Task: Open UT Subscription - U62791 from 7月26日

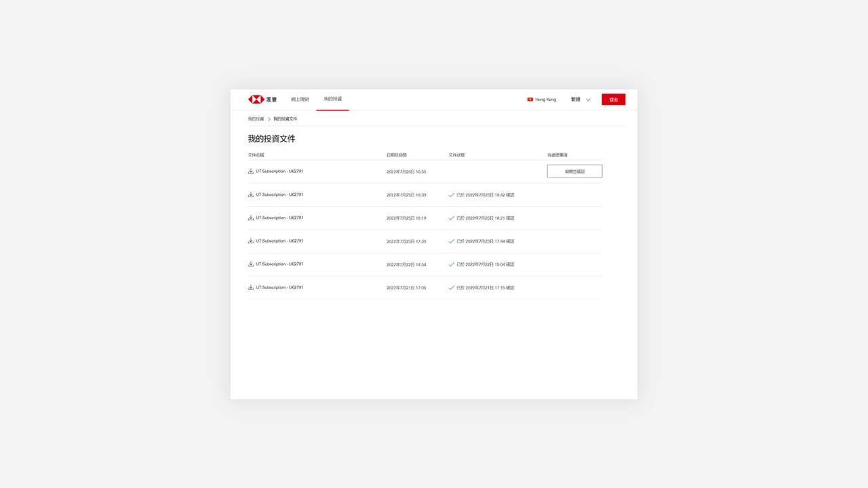Action: [x=279, y=171]
